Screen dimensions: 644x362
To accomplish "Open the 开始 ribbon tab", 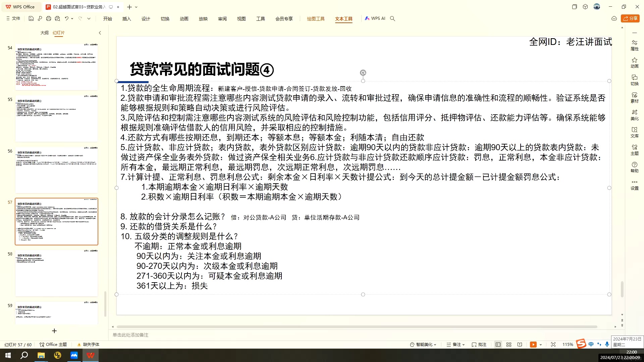I will click(108, 19).
